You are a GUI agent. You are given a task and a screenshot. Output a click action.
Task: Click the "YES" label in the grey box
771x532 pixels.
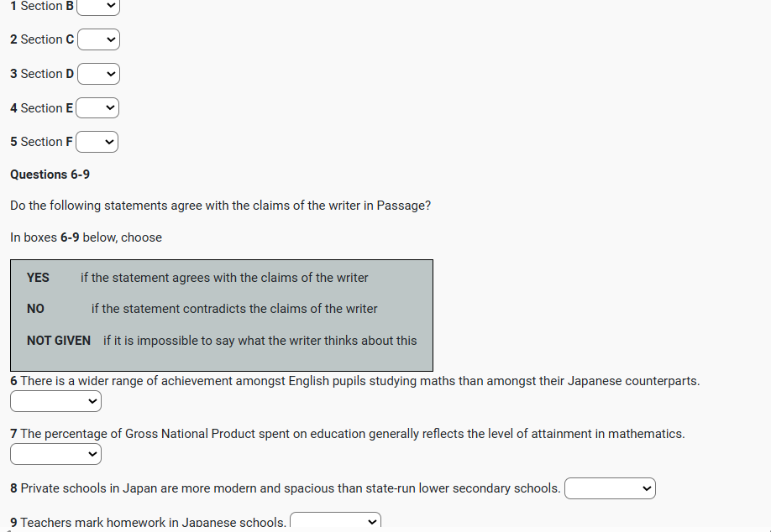38,278
